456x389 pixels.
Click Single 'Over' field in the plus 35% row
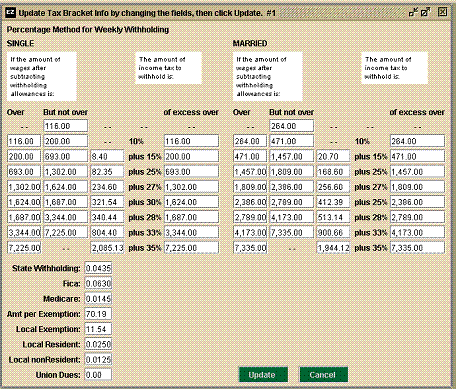point(24,248)
